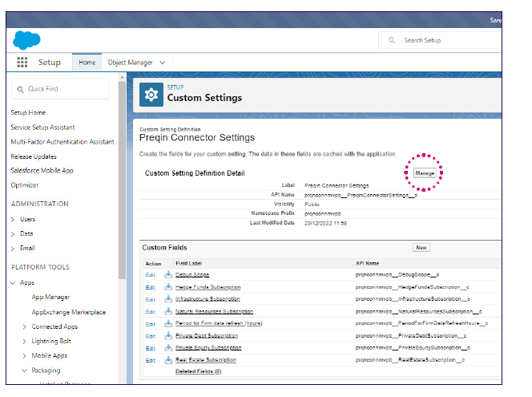
Task: Click download icon for Private Debt Subscription
Action: pos(168,335)
